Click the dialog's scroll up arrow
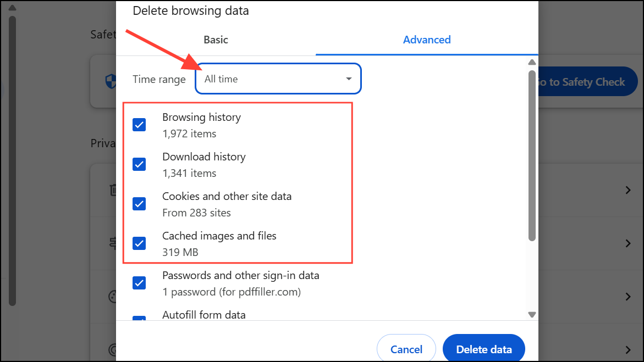 [532, 62]
